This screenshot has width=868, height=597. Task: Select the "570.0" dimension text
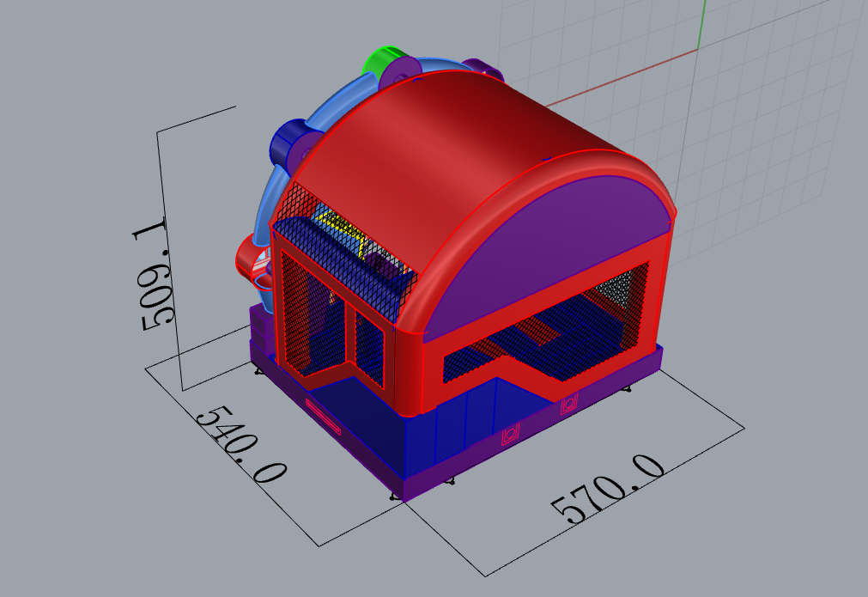click(608, 490)
